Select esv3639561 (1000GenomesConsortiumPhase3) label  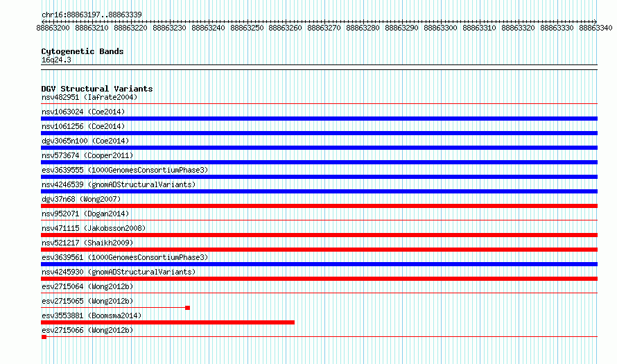coord(125,257)
